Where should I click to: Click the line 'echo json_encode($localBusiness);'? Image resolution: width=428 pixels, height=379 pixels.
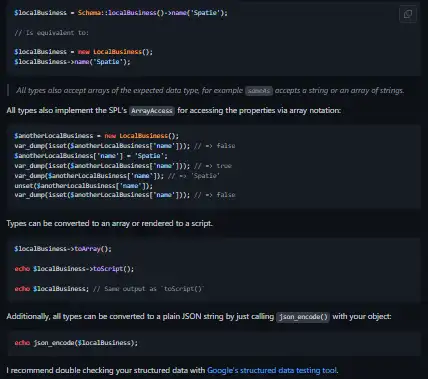pyautogui.click(x=76, y=343)
